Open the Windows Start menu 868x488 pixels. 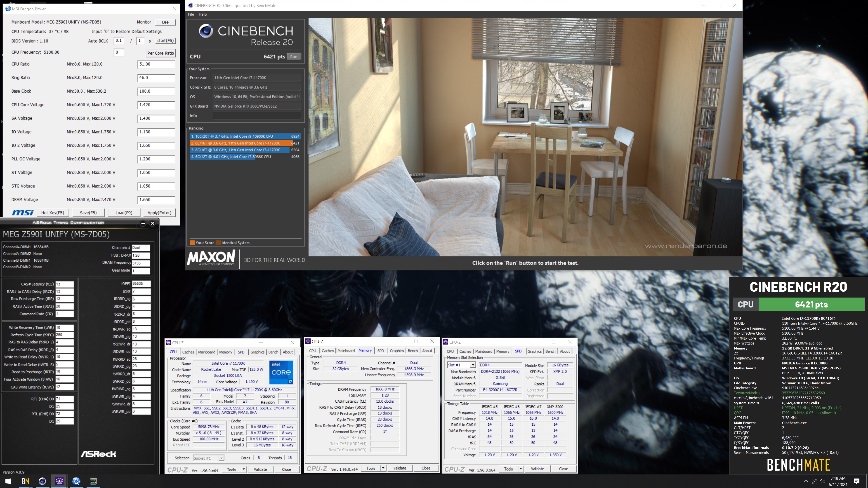click(8, 481)
